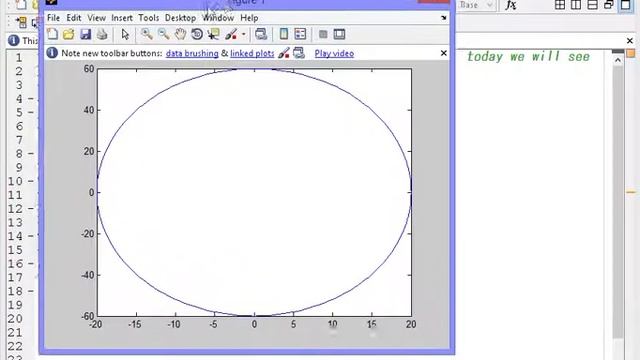The height and width of the screenshot is (360, 640).
Task: Choose the Rotate 3D tool
Action: coord(197,34)
